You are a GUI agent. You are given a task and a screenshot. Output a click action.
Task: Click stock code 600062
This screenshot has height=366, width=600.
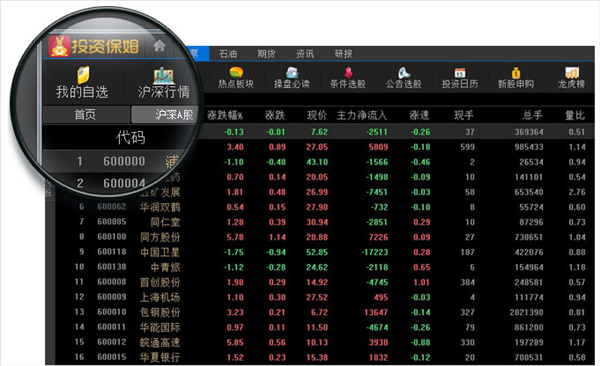[112, 207]
